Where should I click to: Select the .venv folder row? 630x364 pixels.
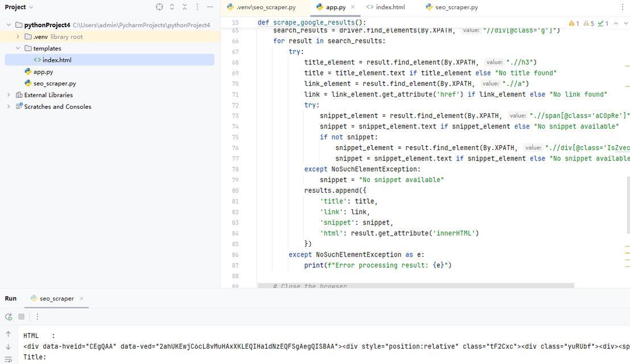pos(109,36)
